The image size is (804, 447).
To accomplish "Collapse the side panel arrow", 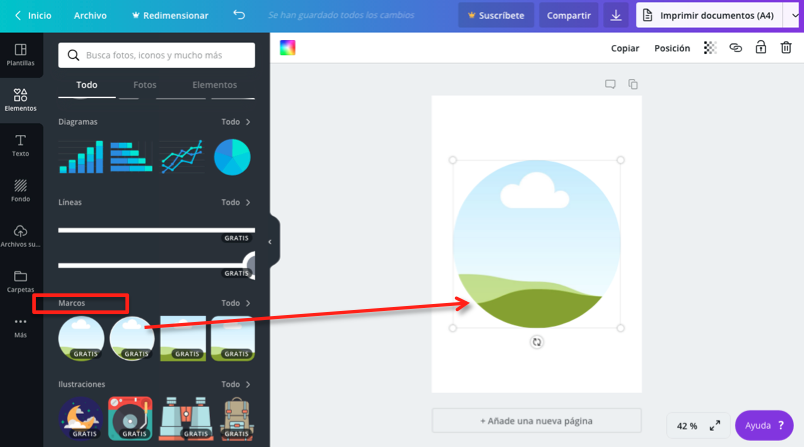I will coord(270,241).
